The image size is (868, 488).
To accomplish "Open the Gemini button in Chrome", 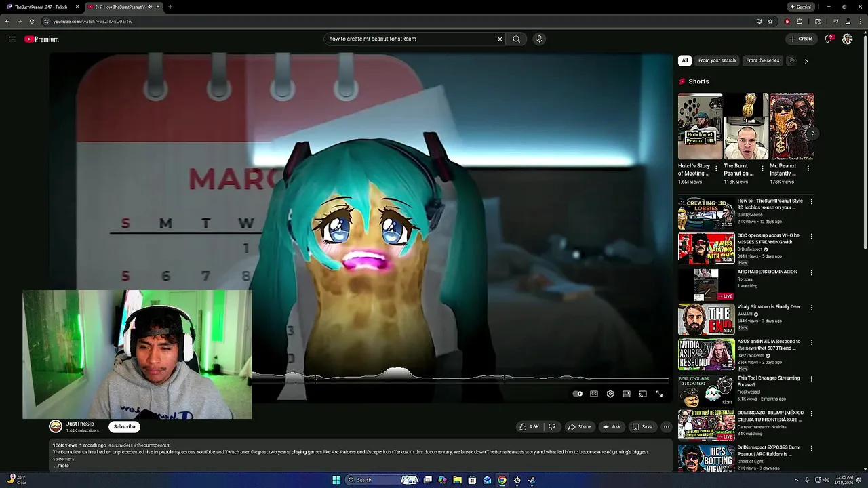I will 800,7.
